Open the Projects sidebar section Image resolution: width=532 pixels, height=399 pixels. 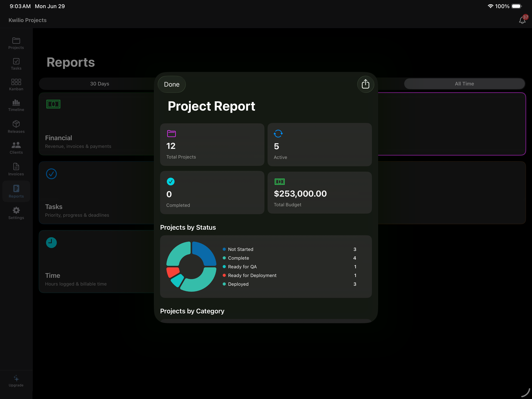point(16,43)
